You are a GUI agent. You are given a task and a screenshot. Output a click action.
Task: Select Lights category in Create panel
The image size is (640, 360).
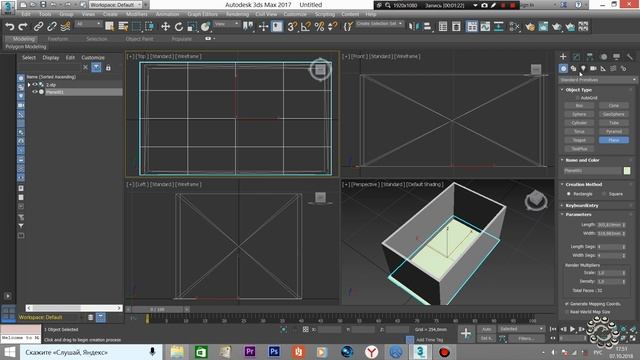point(583,69)
